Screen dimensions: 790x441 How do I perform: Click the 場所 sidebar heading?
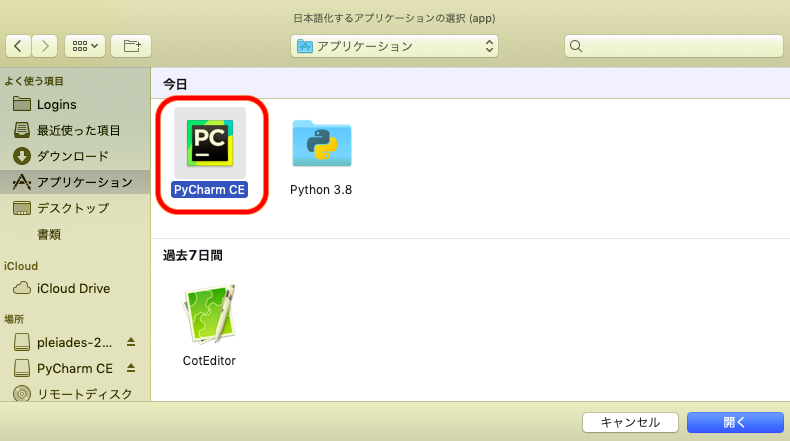click(14, 319)
